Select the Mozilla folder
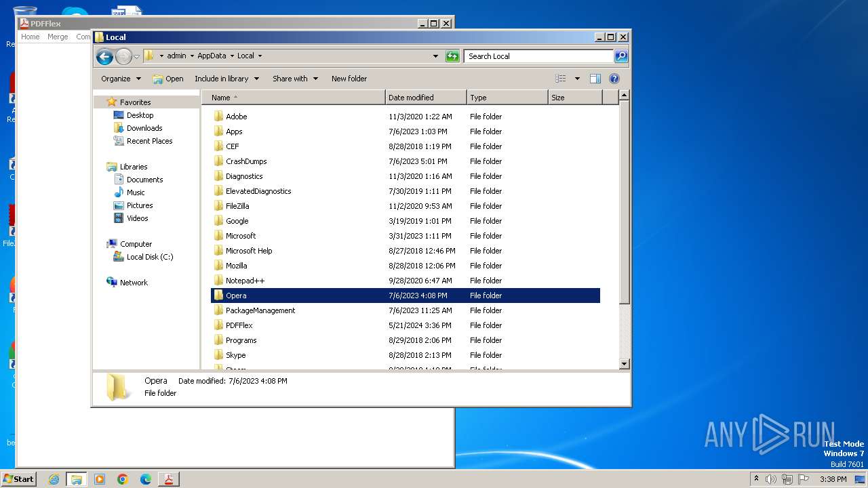This screenshot has height=488, width=868. [x=236, y=266]
